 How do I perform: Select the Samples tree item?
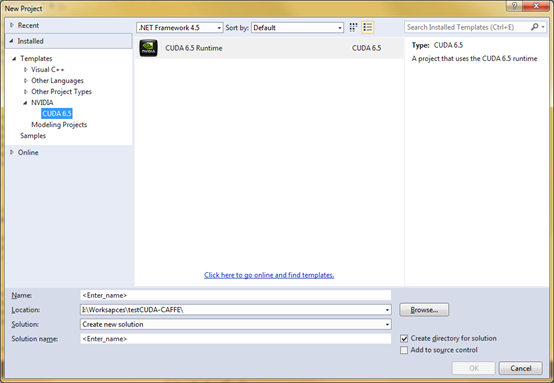pos(33,136)
